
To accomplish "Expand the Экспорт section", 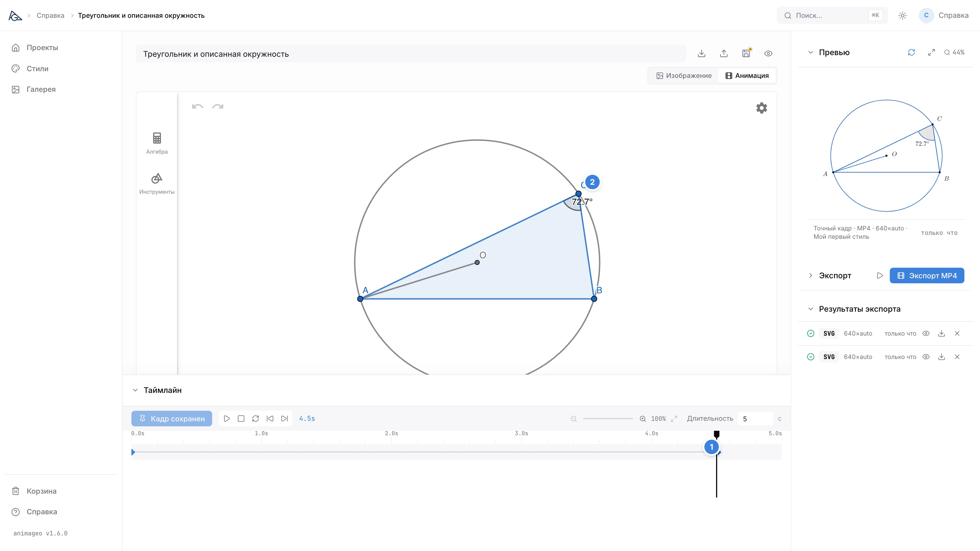I will (811, 275).
